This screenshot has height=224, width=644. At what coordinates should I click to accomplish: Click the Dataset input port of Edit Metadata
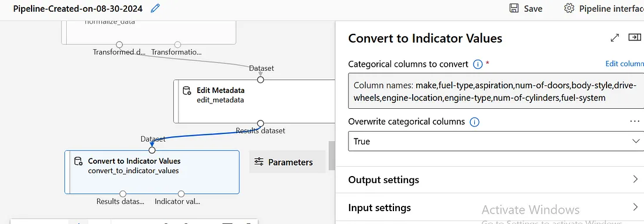click(x=261, y=80)
